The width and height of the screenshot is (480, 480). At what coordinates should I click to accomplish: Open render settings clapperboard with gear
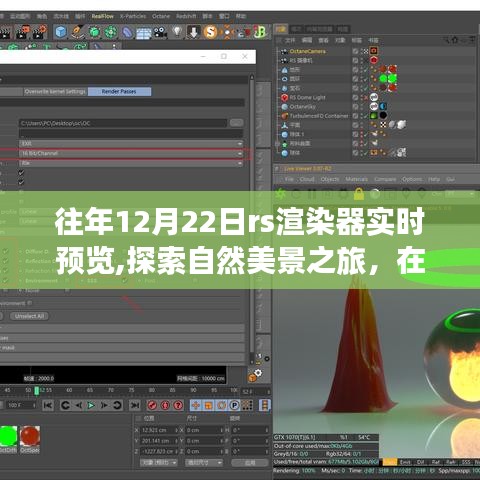pyautogui.click(x=40, y=33)
